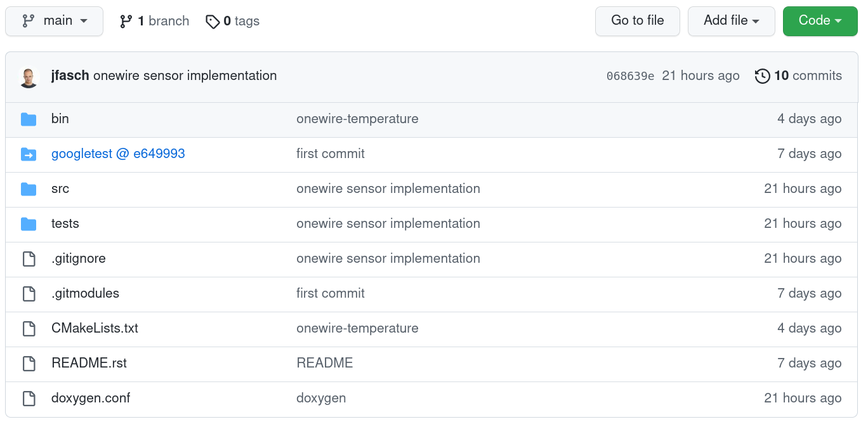Click the .gitignore file icon
Screen dimensions: 868x424
coord(29,259)
